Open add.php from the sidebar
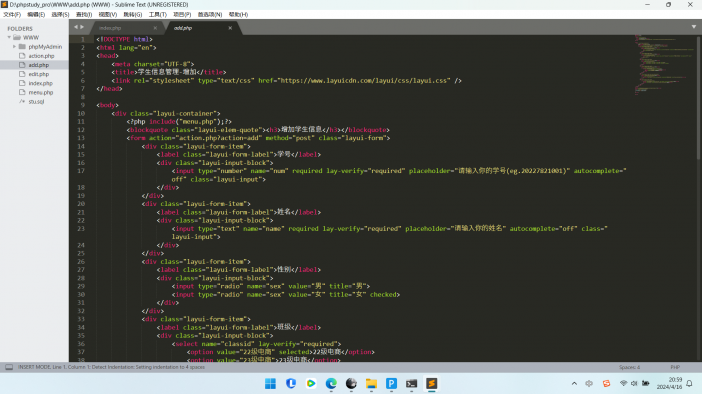702x394 pixels. [39, 65]
